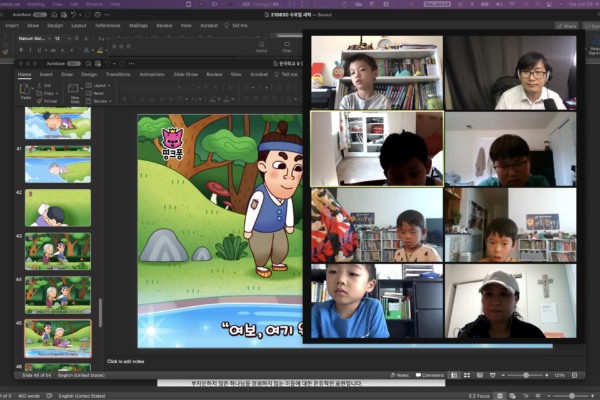
Task: Open the Word font name dropdown
Action: 49,39
